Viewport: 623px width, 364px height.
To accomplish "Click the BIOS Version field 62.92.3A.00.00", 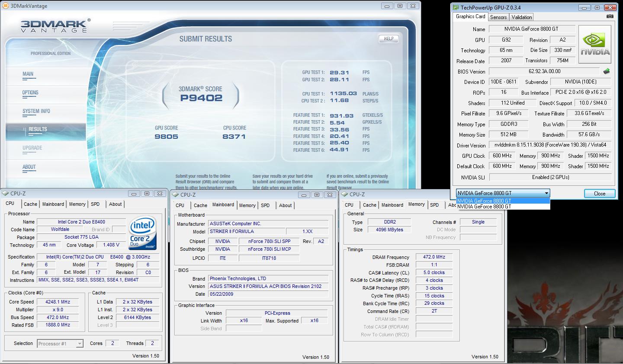I will click(544, 71).
